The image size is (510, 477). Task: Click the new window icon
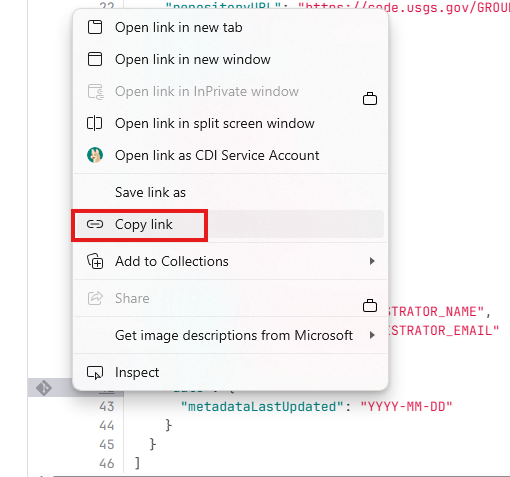pos(95,59)
